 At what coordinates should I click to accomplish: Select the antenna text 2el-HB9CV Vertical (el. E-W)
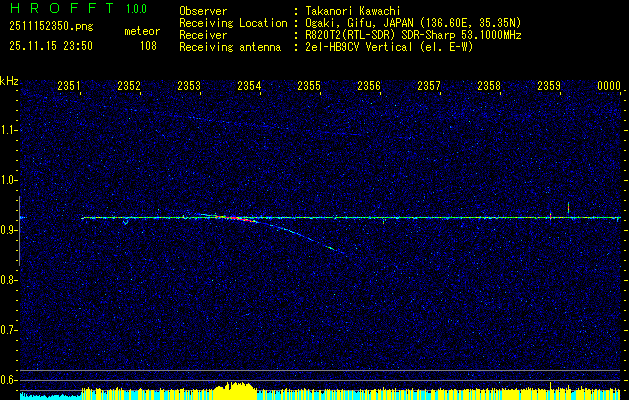(x=389, y=47)
